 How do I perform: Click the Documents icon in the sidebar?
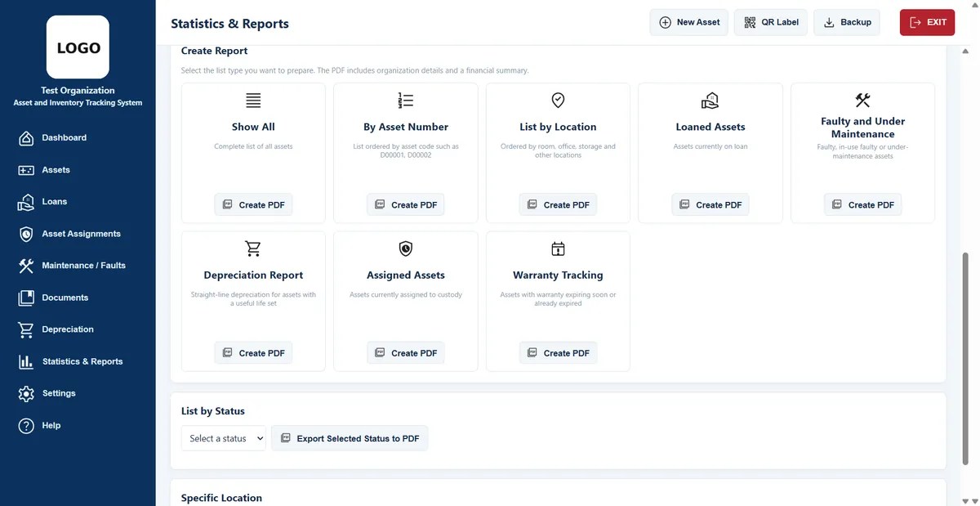pyautogui.click(x=26, y=298)
